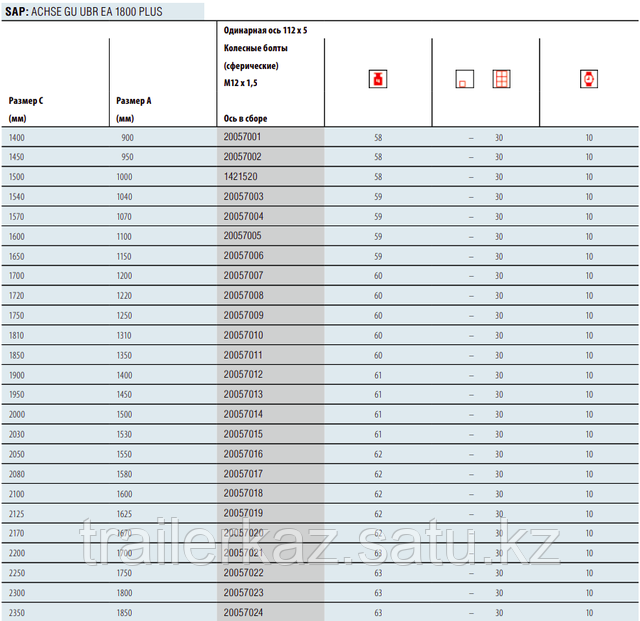Click the 'M12 x 1,5' header line
Viewport: 640px width, 621px height.
point(240,83)
